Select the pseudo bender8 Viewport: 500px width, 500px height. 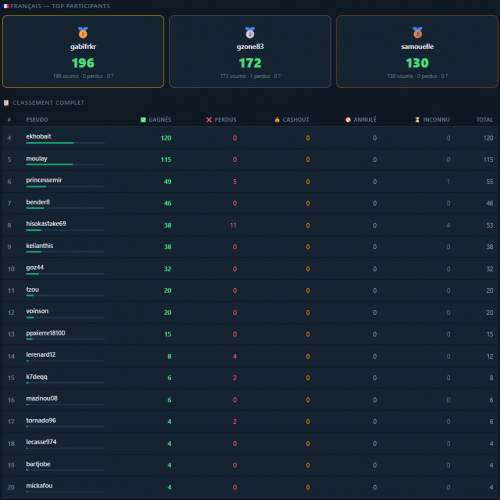(x=38, y=202)
